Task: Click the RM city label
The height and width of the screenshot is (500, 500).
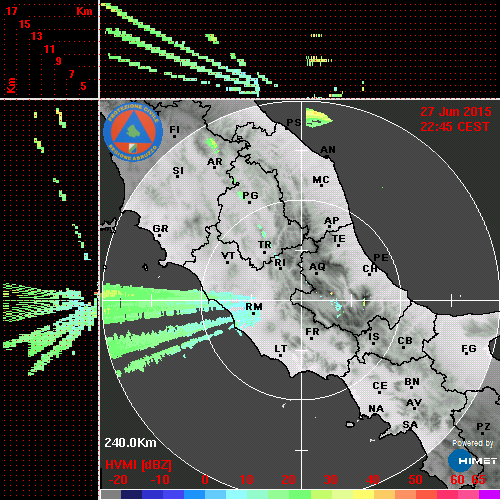Action: click(x=254, y=307)
